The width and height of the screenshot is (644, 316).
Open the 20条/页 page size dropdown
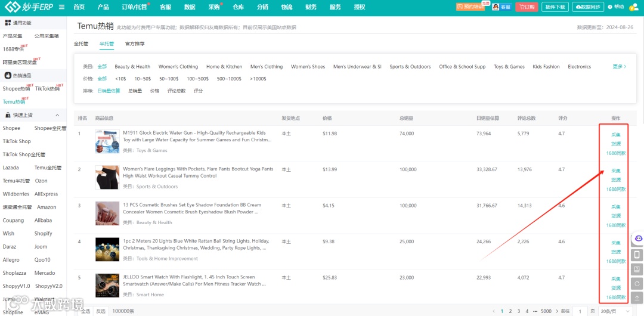[x=614, y=311]
